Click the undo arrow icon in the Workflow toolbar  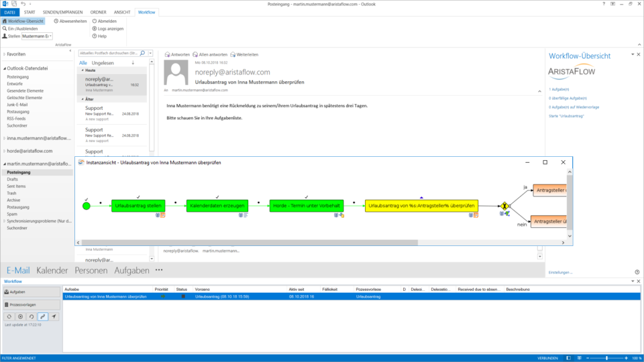click(x=32, y=317)
